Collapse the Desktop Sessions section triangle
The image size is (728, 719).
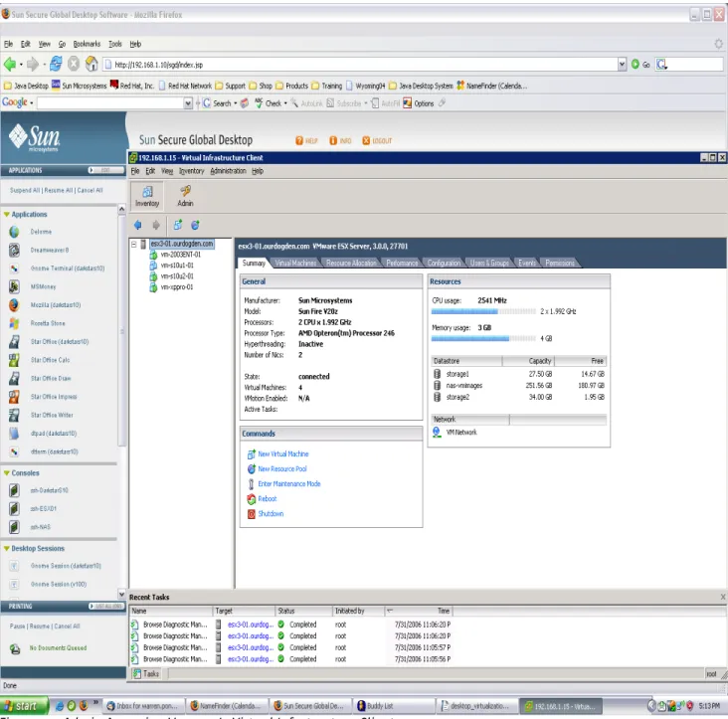(x=7, y=549)
